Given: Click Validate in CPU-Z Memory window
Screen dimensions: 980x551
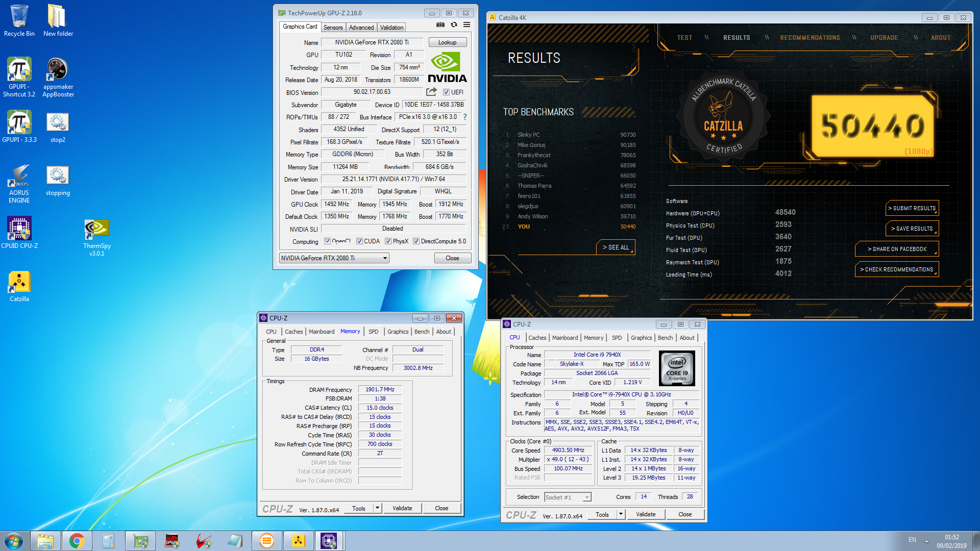Looking at the screenshot, I should click(x=402, y=508).
